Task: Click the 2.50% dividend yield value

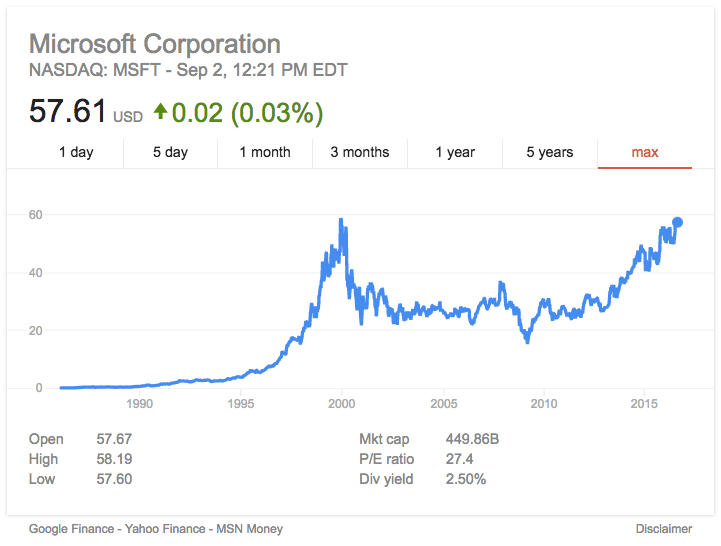Action: point(465,479)
